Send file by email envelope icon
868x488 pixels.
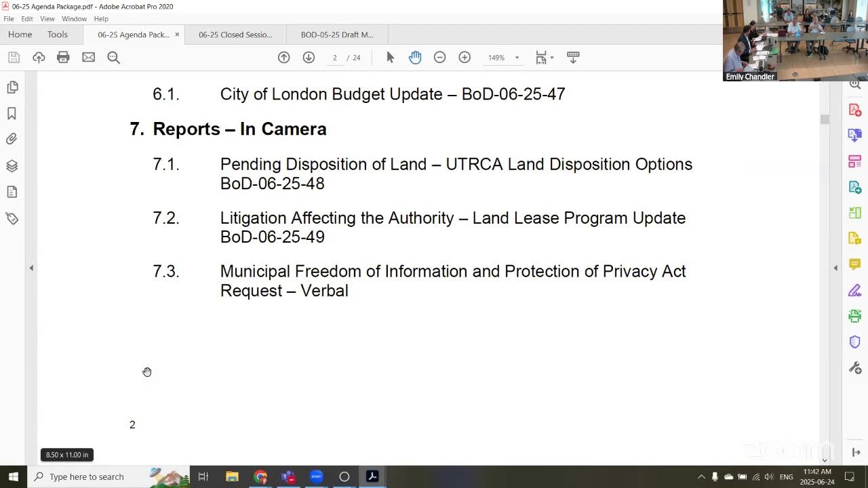[x=88, y=58]
